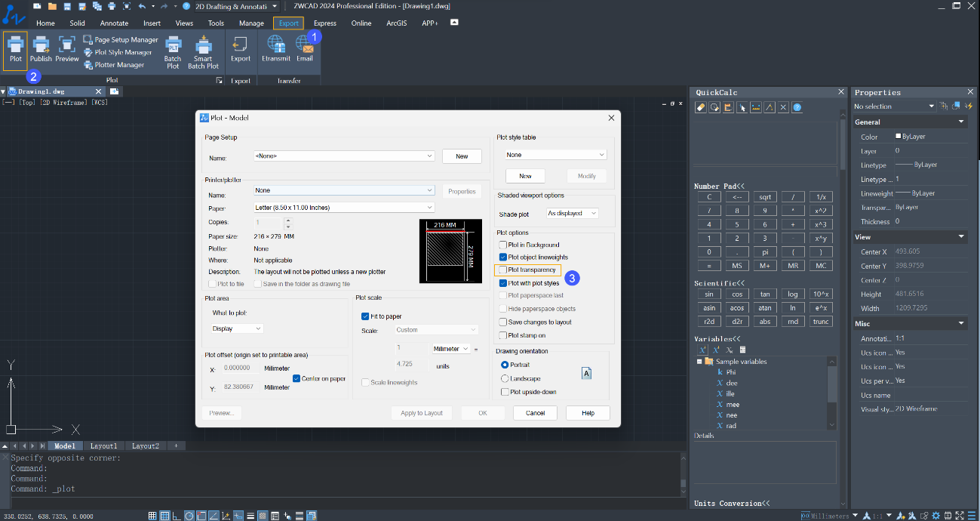Image resolution: width=980 pixels, height=521 pixels.
Task: Click the Redo arrow in quick access toolbar
Action: tap(164, 6)
